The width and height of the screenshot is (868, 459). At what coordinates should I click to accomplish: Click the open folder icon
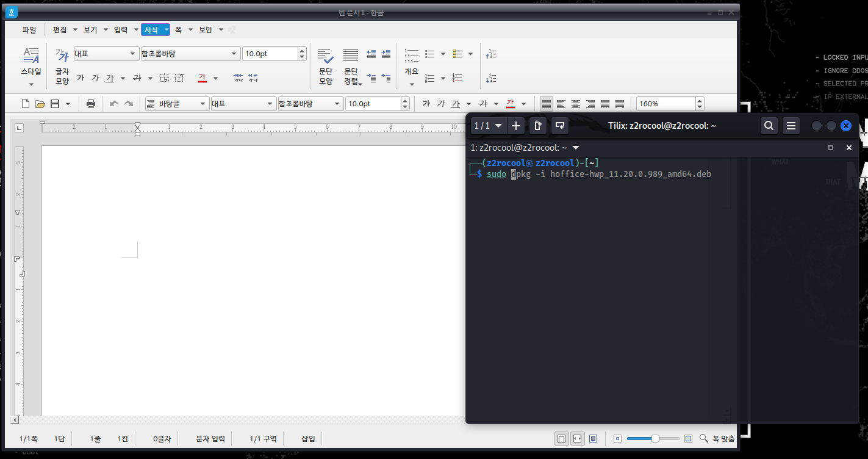click(40, 104)
